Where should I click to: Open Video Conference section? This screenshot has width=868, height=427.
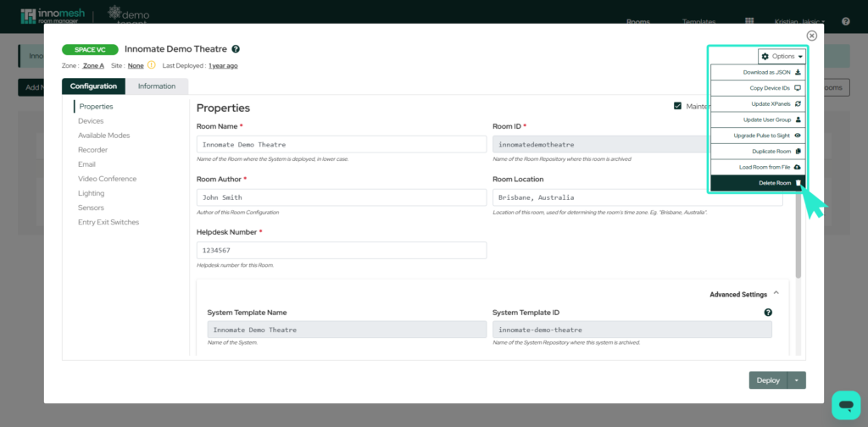point(108,179)
